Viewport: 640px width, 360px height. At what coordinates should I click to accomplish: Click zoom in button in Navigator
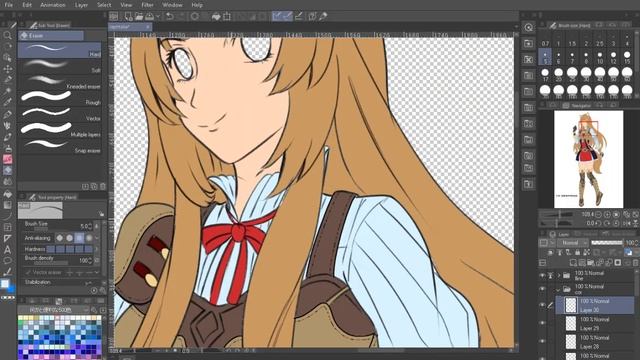607,214
